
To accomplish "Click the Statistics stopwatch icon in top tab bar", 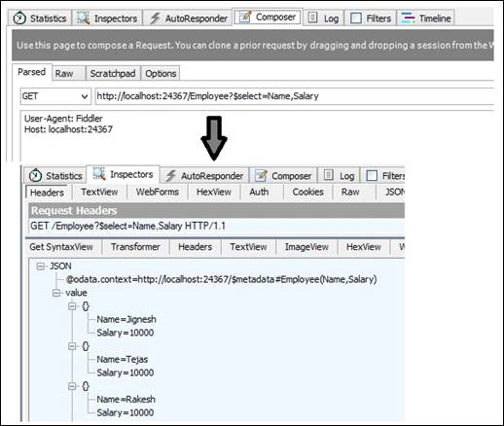I will 19,18.
